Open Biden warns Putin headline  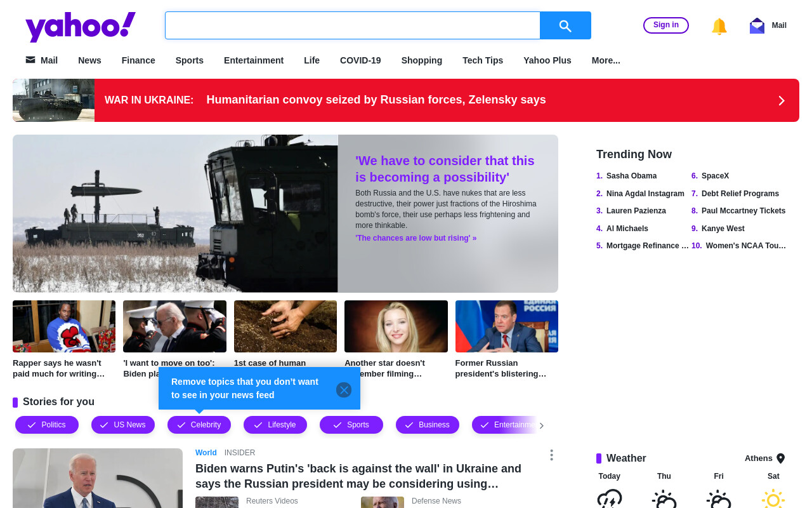(x=358, y=476)
